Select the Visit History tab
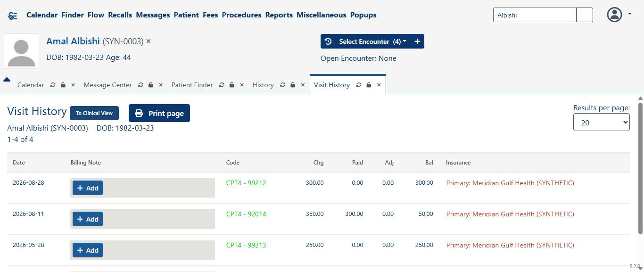 tap(332, 85)
